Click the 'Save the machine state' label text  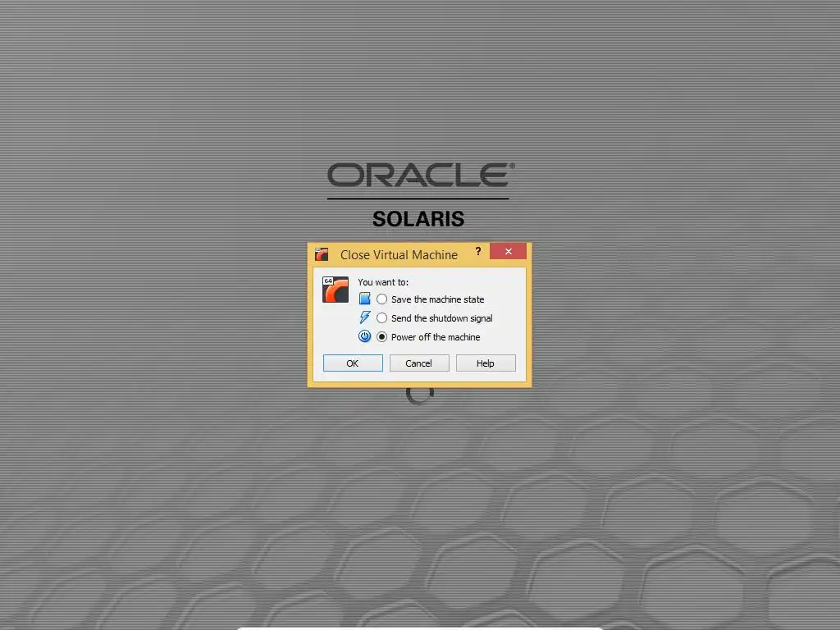pyautogui.click(x=438, y=299)
